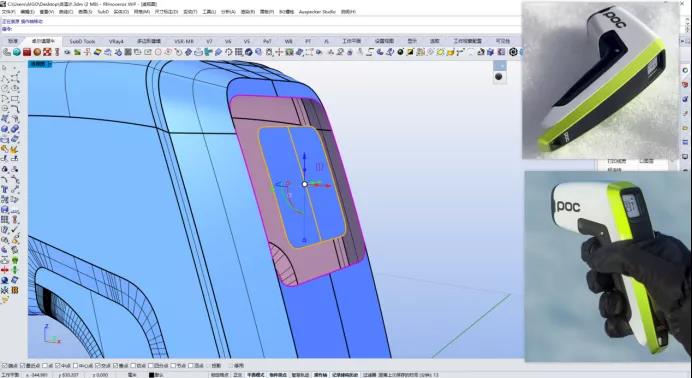The width and height of the screenshot is (692, 378).
Task: Toggle the 正交 (Ortho) status bar button
Action: pyautogui.click(x=237, y=375)
